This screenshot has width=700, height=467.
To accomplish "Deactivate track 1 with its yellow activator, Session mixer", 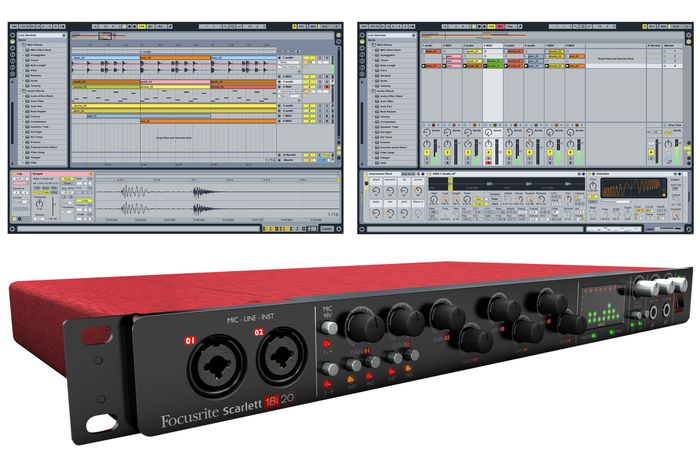I will pyautogui.click(x=427, y=152).
